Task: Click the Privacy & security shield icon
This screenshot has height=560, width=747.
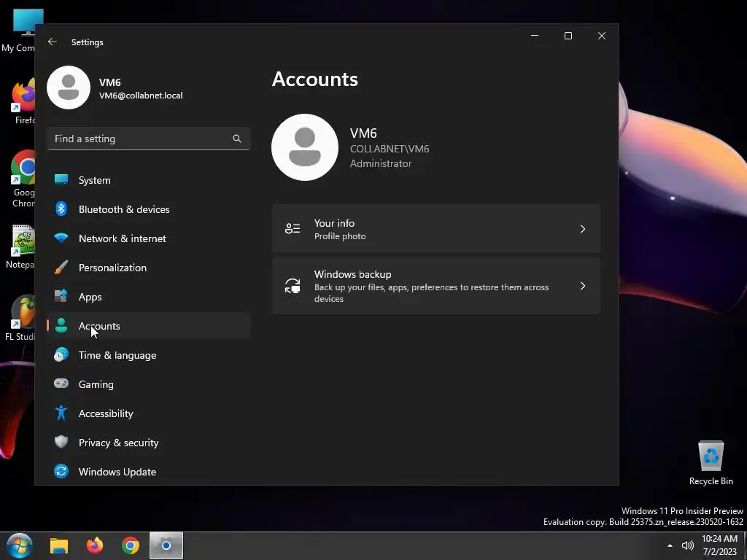Action: (61, 442)
